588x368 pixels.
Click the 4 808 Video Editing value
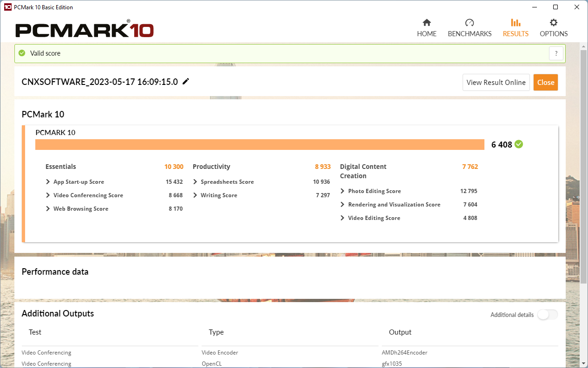pyautogui.click(x=470, y=218)
